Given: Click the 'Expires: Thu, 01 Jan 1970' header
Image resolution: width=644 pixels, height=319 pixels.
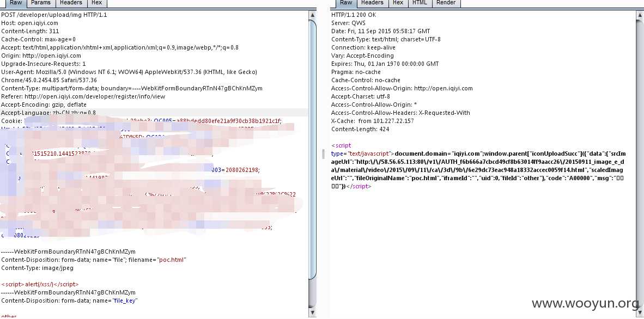Looking at the screenshot, I should (x=385, y=64).
